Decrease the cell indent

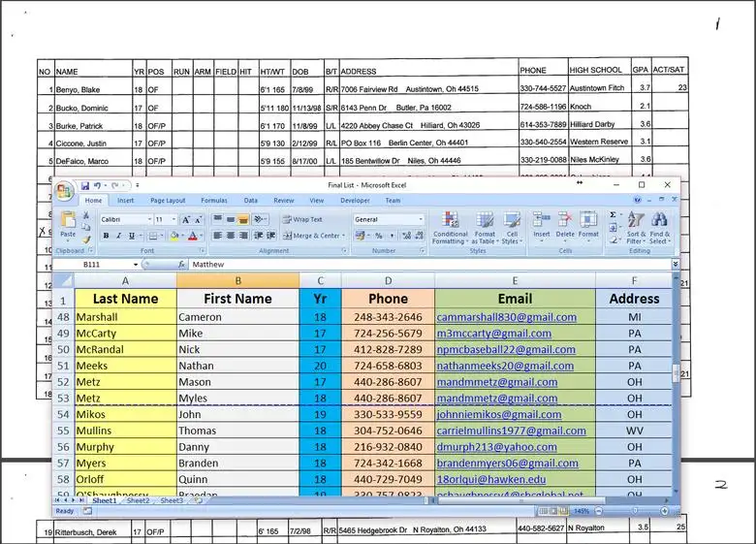coord(259,236)
